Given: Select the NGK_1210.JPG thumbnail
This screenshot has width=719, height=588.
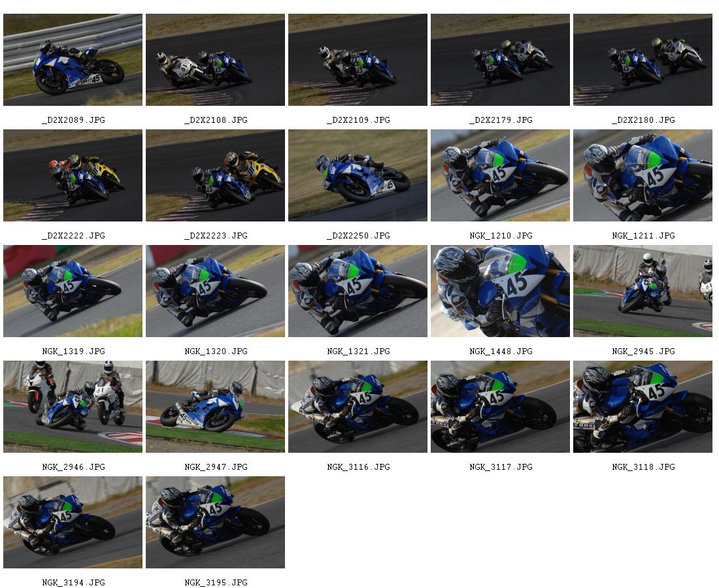Looking at the screenshot, I should pos(500,176).
